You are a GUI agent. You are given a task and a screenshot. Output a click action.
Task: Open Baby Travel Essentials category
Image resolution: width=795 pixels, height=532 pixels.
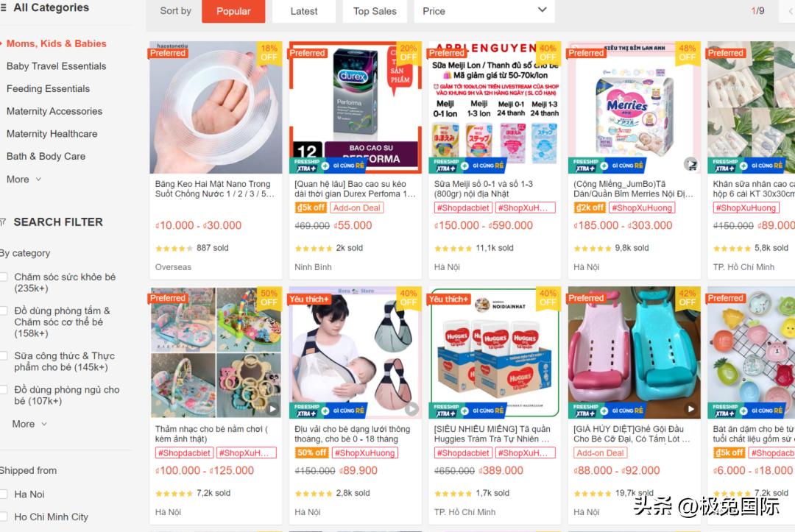point(56,66)
